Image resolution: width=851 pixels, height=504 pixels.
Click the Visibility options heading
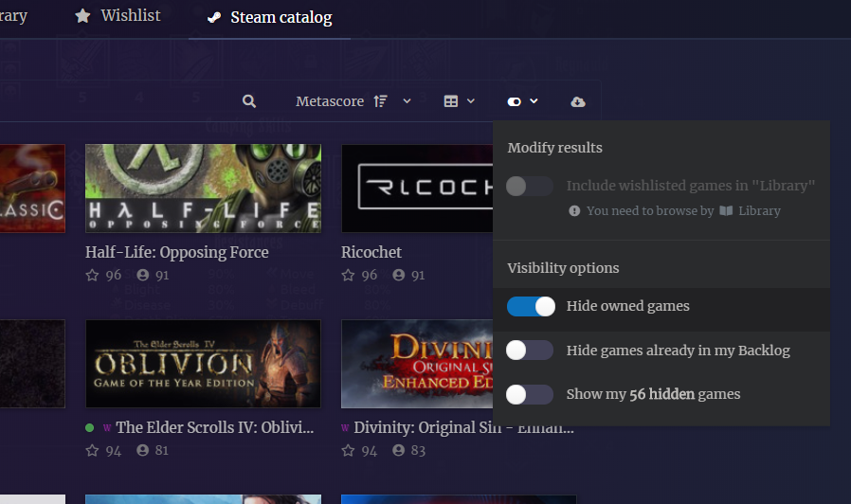click(x=563, y=268)
